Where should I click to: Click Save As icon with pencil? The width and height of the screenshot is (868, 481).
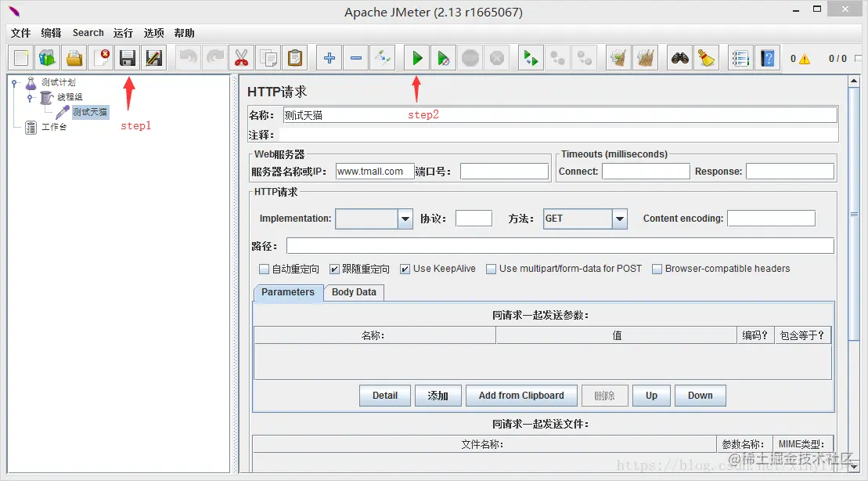(x=154, y=58)
